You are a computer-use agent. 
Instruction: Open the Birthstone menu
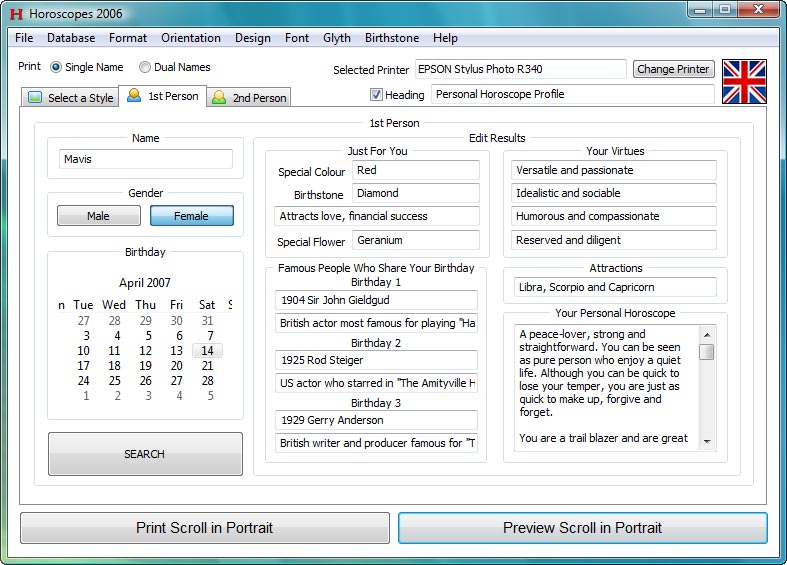392,38
